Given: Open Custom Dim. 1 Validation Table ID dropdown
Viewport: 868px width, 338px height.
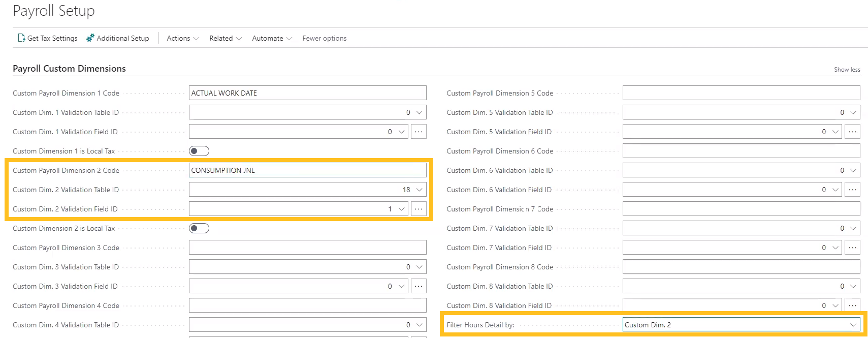Looking at the screenshot, I should point(420,112).
